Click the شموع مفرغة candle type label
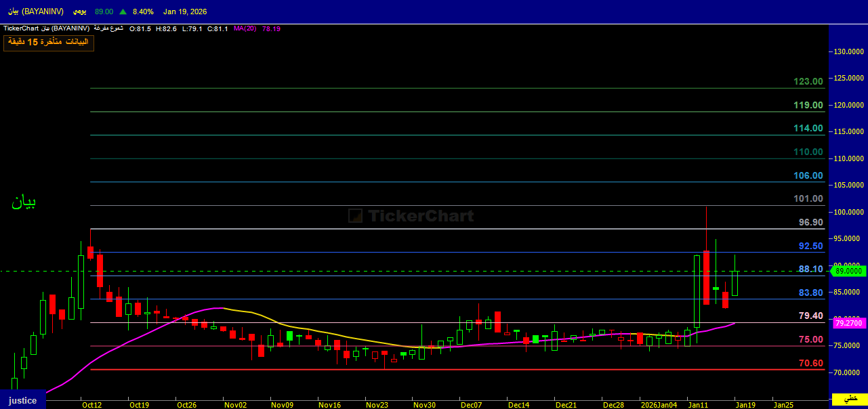Viewport: 868px width, 409px height. (108, 29)
